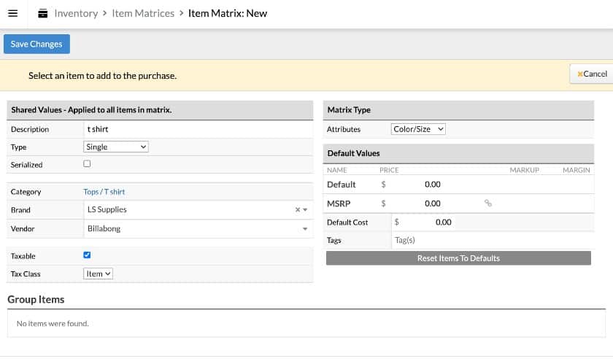Open the Attributes Color/Size dropdown
The image size is (613, 364).
(x=418, y=129)
